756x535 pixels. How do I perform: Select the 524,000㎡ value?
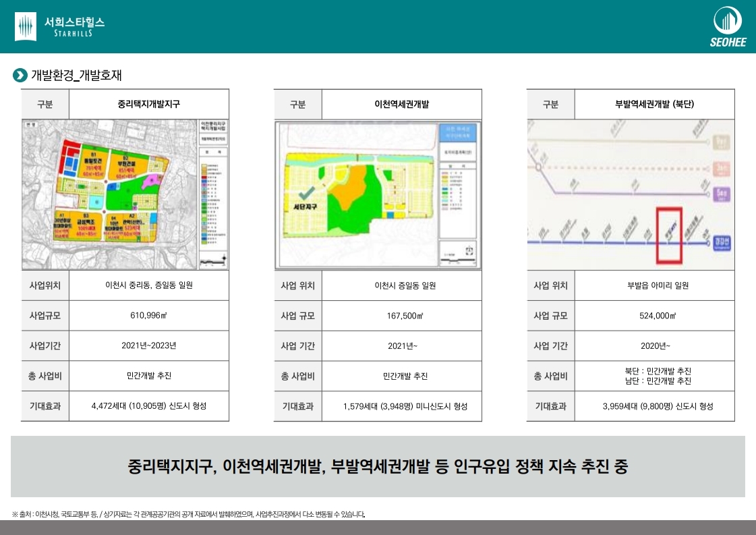[658, 316]
